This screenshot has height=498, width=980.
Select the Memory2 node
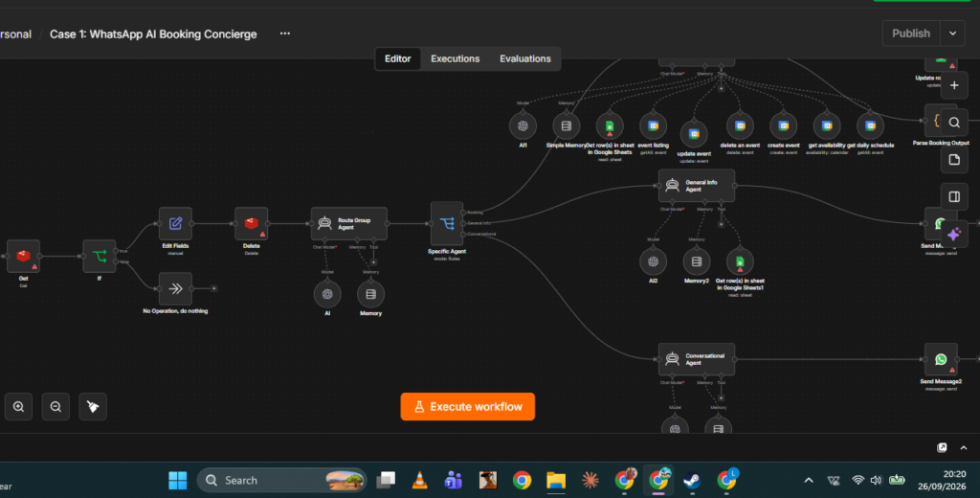pos(697,261)
